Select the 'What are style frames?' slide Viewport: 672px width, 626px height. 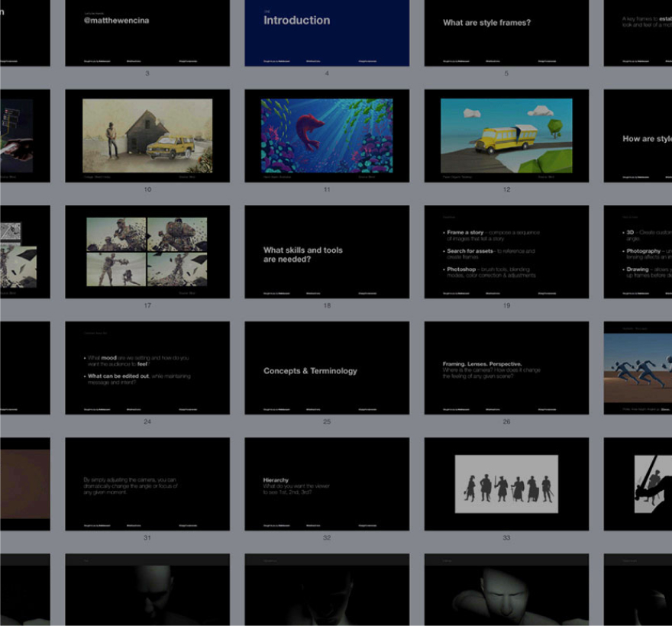click(506, 32)
